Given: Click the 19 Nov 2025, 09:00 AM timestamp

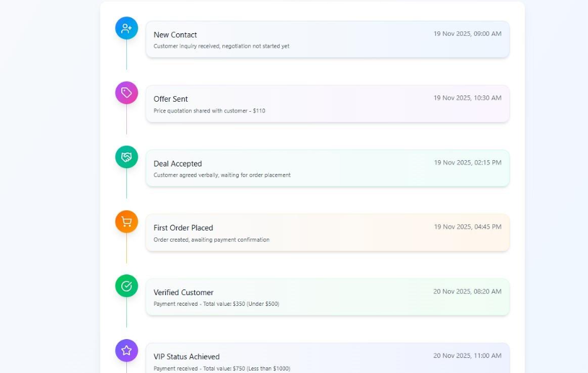Looking at the screenshot, I should (x=467, y=34).
